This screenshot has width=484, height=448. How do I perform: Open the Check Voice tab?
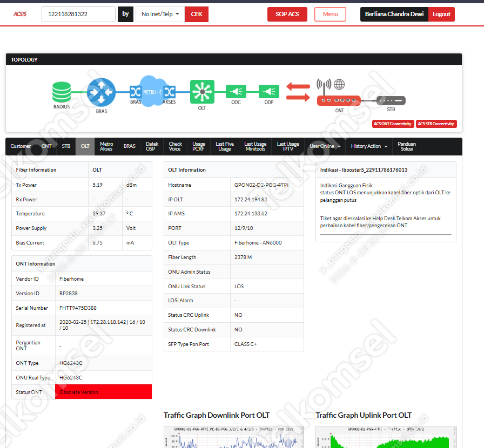(x=175, y=146)
